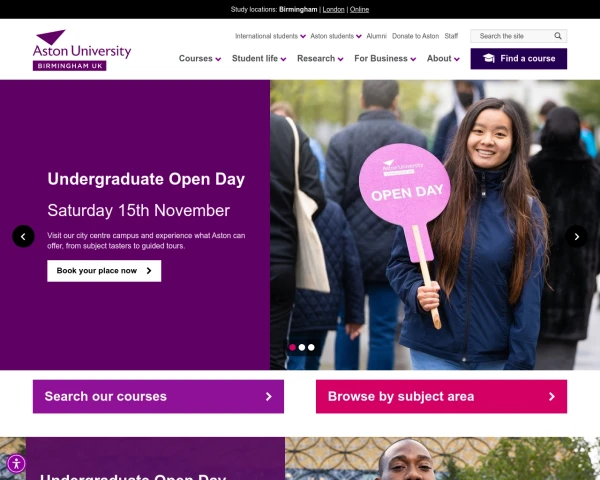Click arrow on Search our courses banner
This screenshot has height=480, width=600.
269,397
